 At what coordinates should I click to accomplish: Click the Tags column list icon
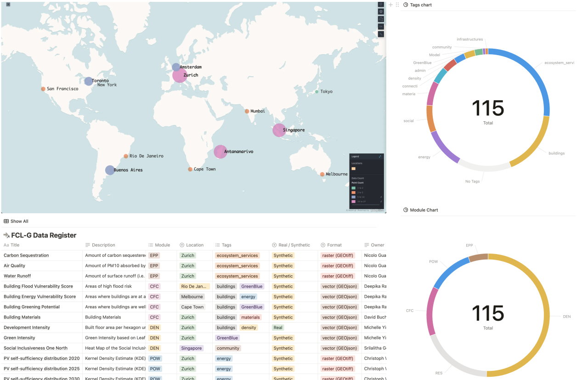coord(217,245)
